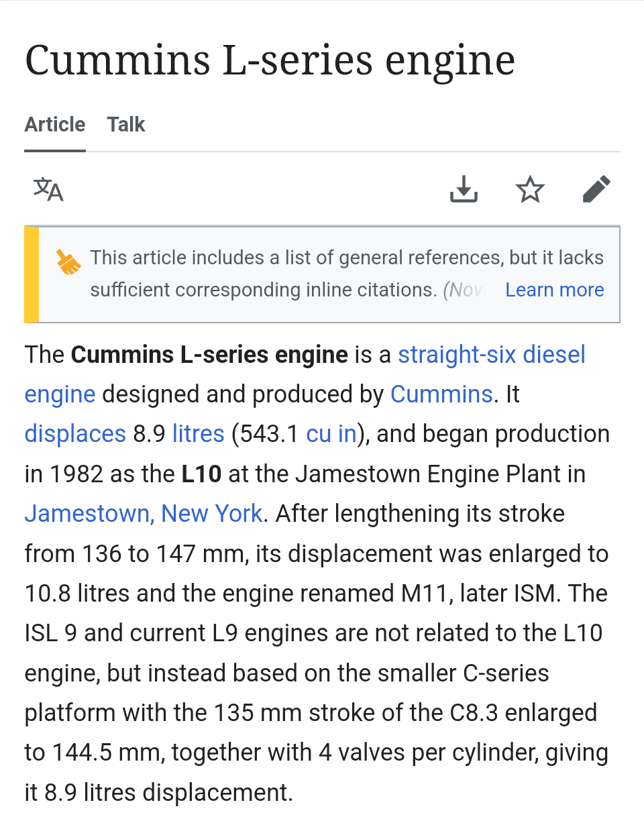Open the Learn more link

(555, 290)
